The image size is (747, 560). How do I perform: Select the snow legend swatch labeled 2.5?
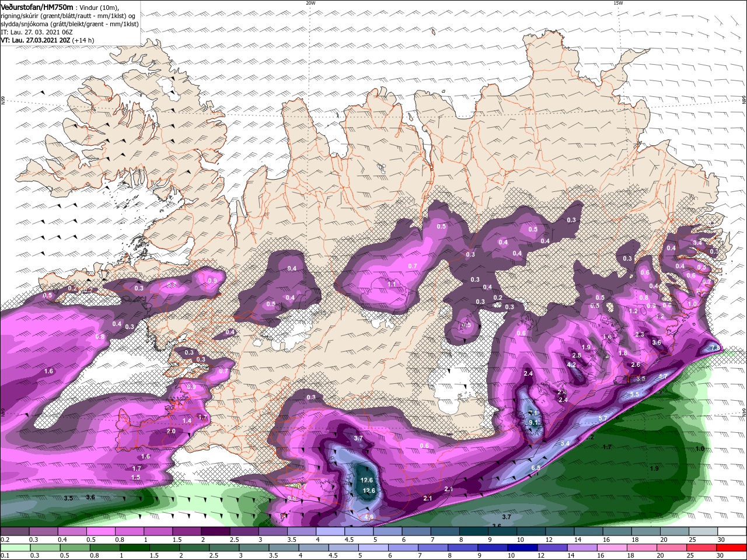click(244, 531)
